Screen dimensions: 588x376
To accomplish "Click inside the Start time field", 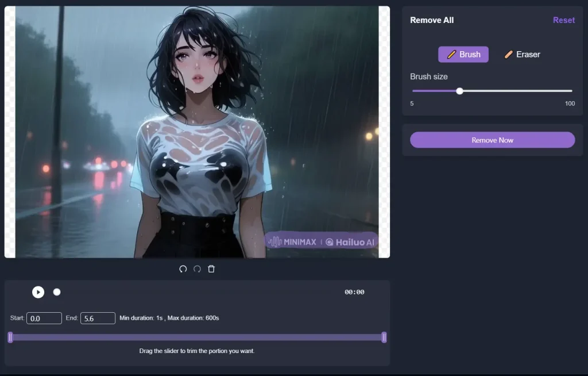I will [44, 318].
